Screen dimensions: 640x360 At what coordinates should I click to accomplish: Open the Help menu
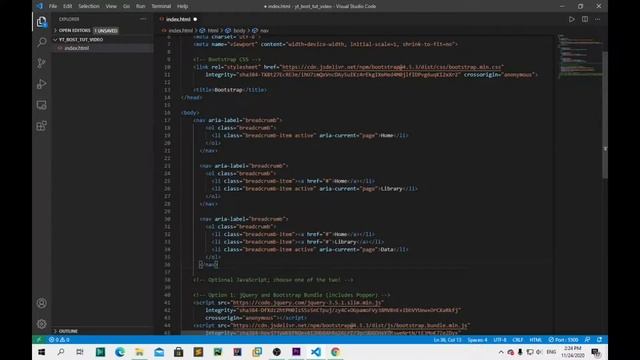tap(182, 6)
